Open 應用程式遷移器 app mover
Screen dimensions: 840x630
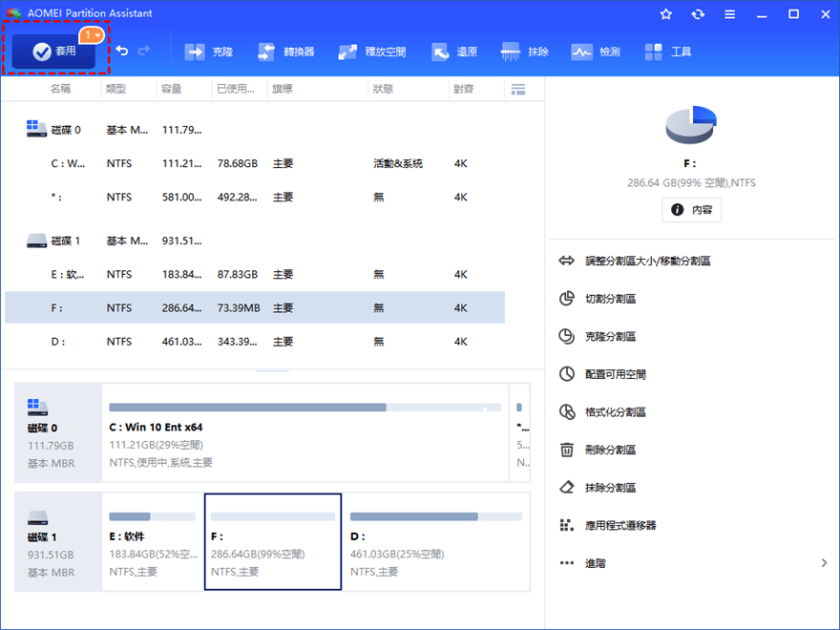[x=607, y=525]
